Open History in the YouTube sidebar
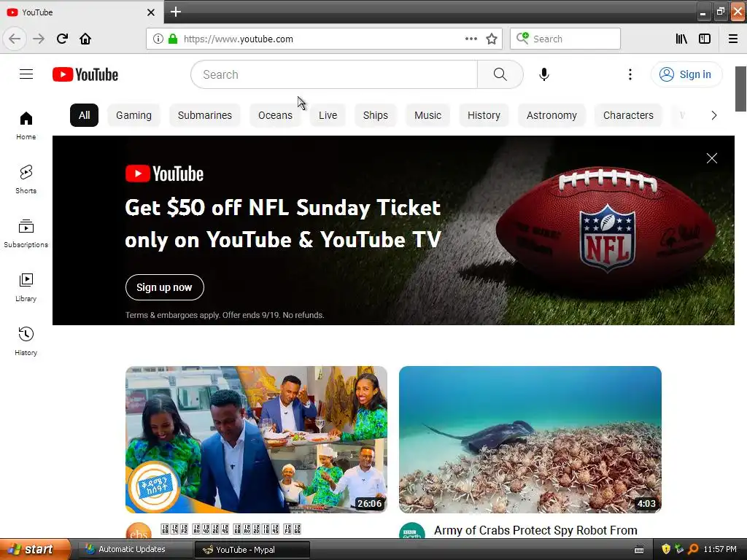 coord(26,341)
